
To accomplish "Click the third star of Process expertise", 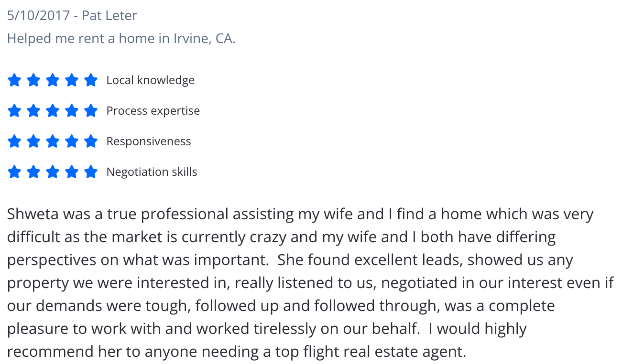I will click(x=53, y=111).
